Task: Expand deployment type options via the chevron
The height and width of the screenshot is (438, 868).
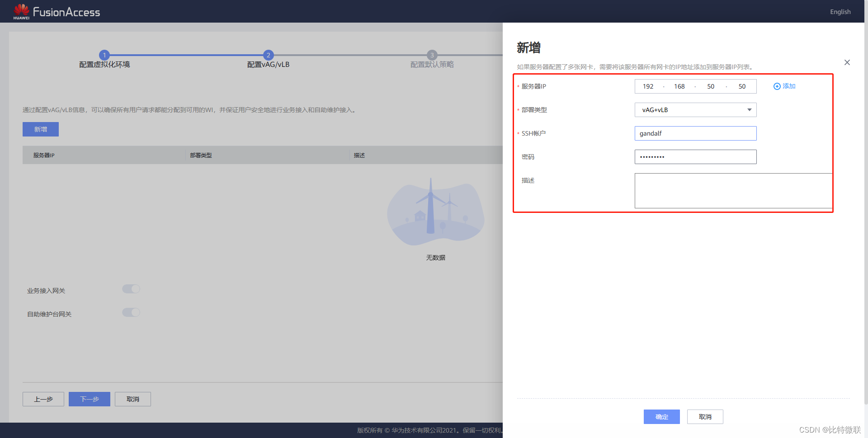Action: click(x=749, y=110)
